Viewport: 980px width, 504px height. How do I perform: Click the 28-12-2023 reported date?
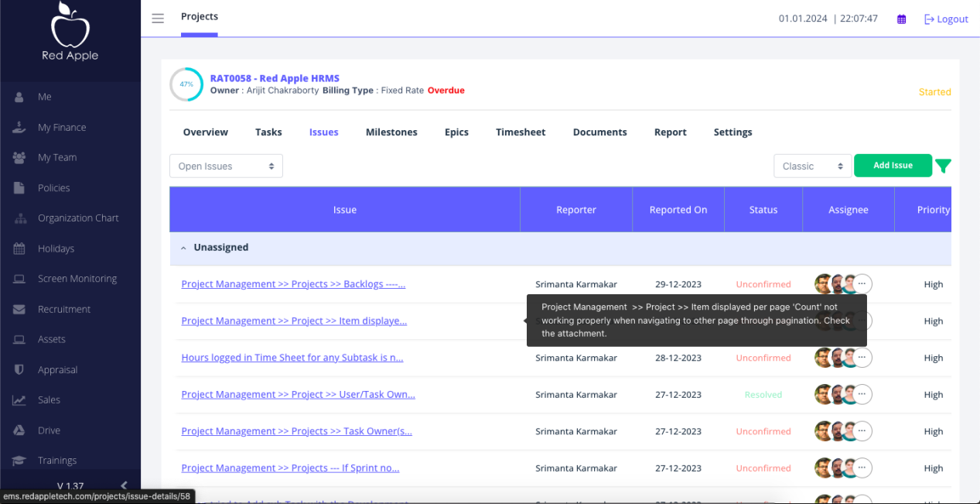point(678,358)
